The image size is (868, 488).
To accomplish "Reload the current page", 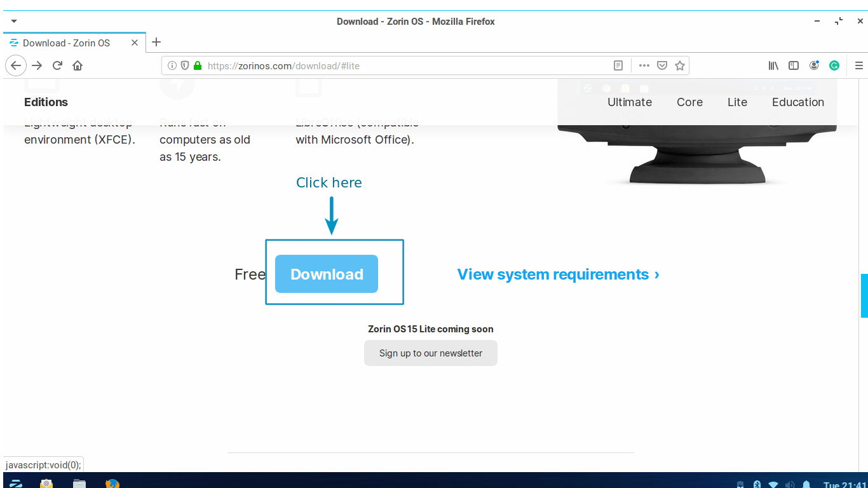I will 57,65.
